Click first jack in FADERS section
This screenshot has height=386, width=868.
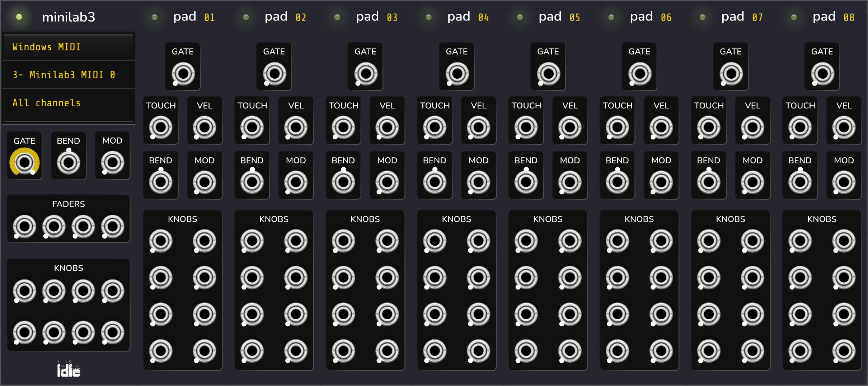point(24,226)
